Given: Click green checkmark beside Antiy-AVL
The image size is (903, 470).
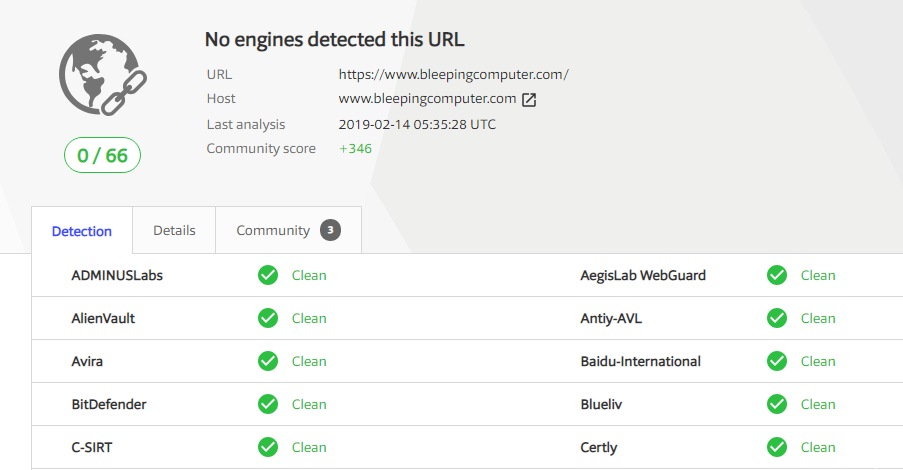Looking at the screenshot, I should click(x=777, y=318).
